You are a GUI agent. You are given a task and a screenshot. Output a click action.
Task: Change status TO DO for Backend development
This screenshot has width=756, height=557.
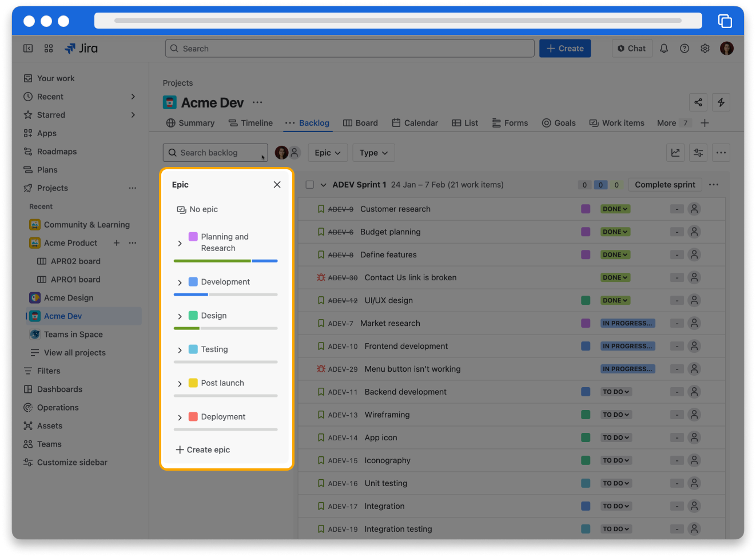(616, 392)
